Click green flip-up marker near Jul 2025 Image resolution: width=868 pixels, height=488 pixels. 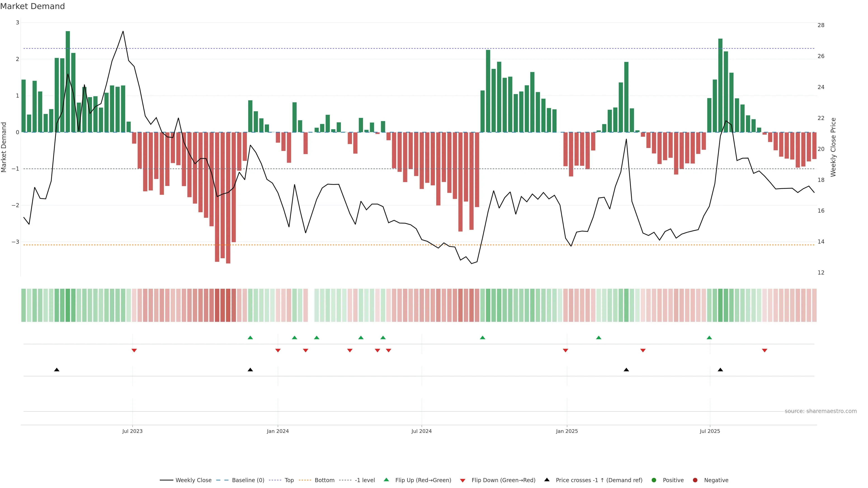(x=709, y=338)
